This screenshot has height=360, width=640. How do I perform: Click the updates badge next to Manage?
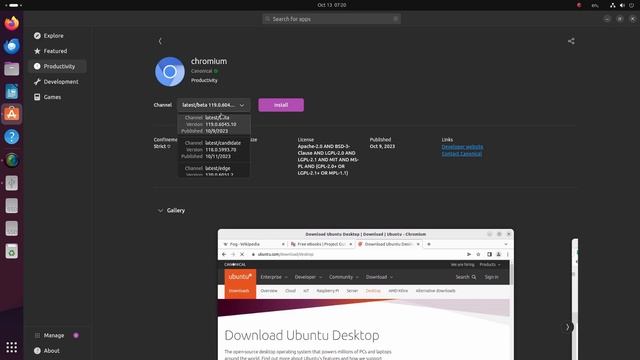pyautogui.click(x=76, y=335)
